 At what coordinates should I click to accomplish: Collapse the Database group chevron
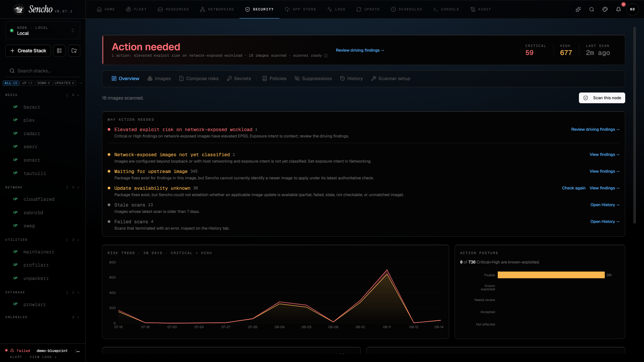(x=78, y=292)
